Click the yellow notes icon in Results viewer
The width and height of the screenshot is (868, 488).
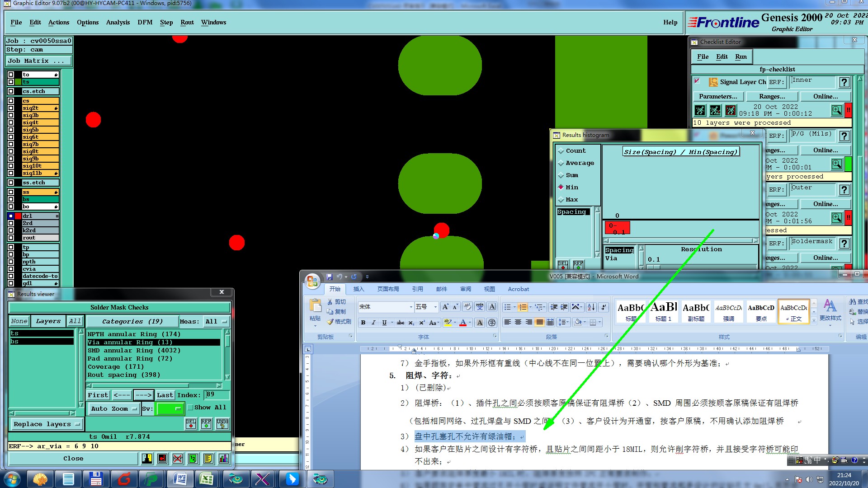pos(208,459)
